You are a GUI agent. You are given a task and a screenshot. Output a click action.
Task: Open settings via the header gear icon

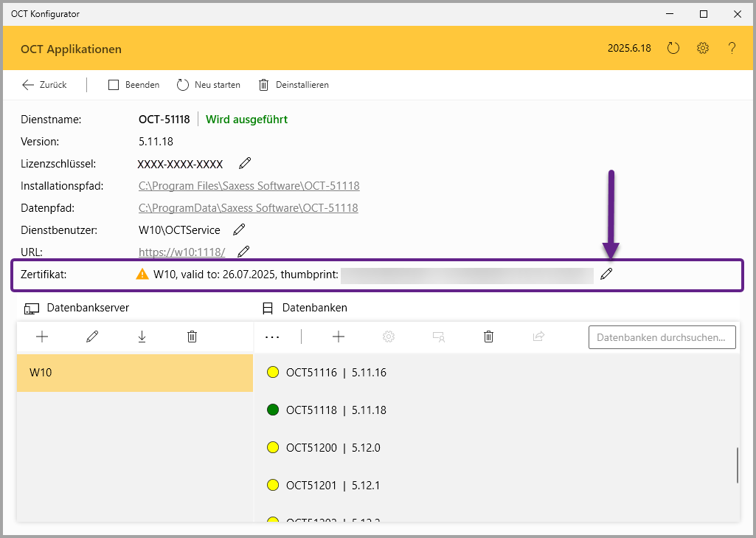coord(703,49)
